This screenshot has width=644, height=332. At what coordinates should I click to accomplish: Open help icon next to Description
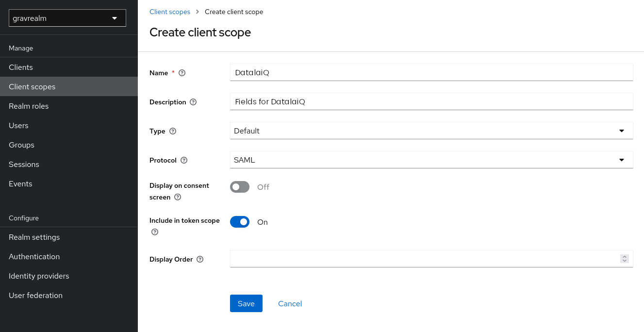click(x=193, y=102)
